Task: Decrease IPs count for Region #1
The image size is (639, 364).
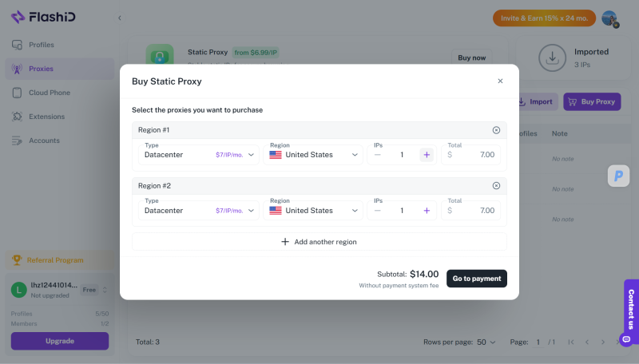Action: coord(378,155)
